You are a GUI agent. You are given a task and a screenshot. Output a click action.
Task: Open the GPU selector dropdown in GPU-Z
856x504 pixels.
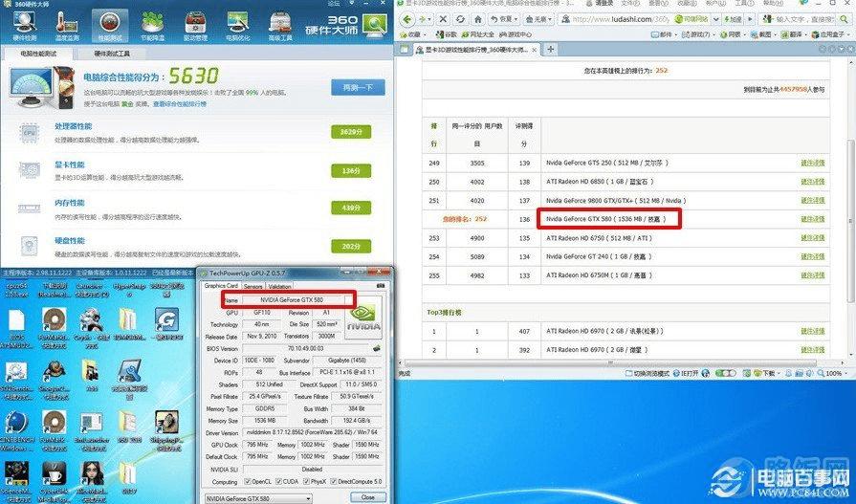coord(259,498)
